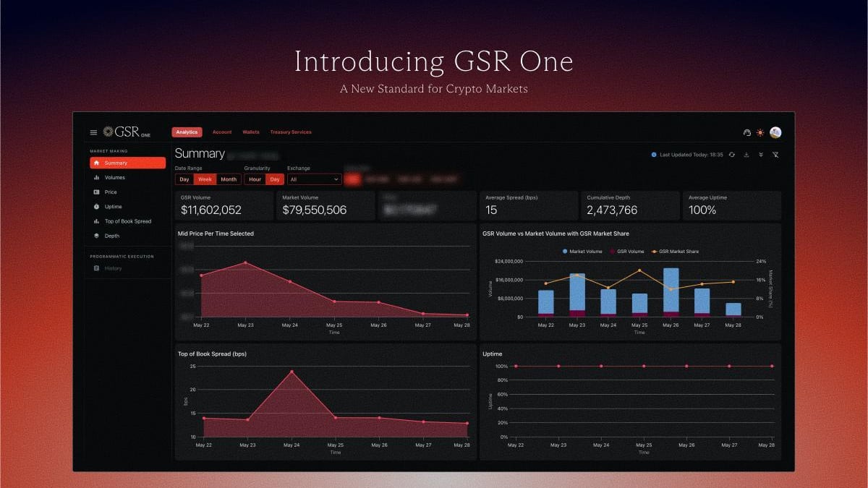
Task: Collapse the sidebar with the hamburger icon
Action: pos(93,132)
